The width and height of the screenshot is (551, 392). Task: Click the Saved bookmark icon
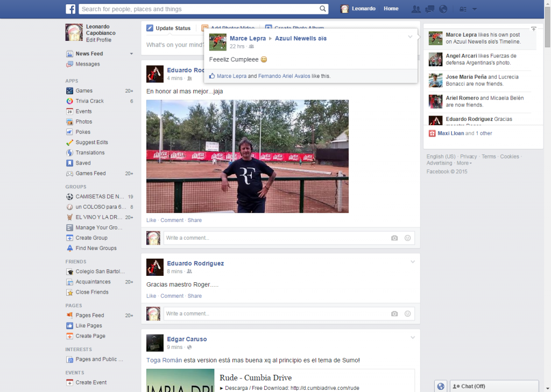point(69,163)
